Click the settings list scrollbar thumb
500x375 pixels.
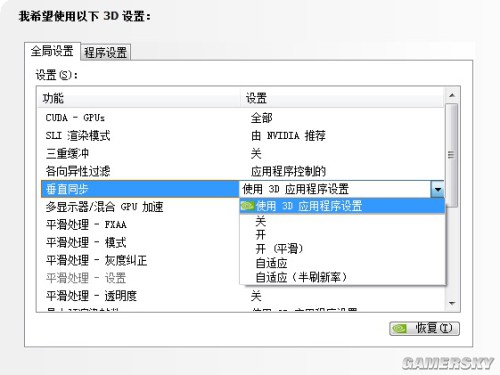click(x=451, y=155)
